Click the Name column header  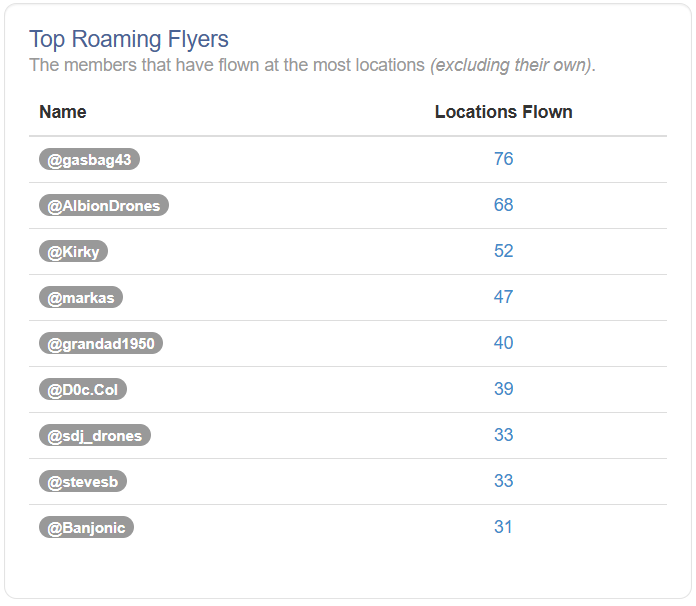point(63,112)
